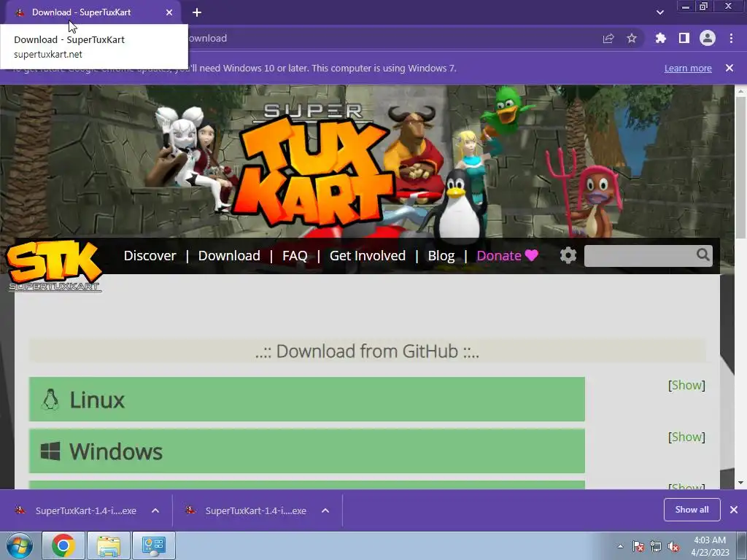Click the network tray icon
This screenshot has height=560, width=747.
pos(656,546)
